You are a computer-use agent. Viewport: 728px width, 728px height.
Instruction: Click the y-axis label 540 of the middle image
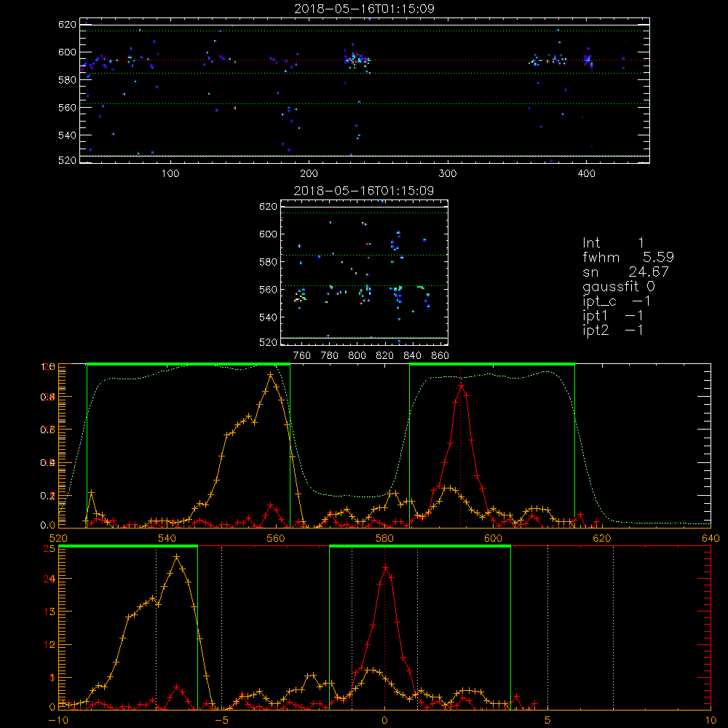tap(268, 317)
